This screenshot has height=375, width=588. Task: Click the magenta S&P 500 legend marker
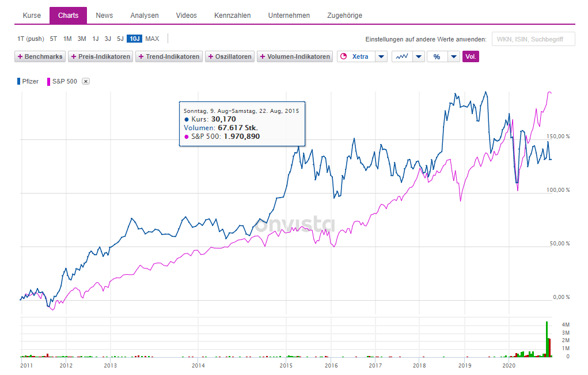coord(48,81)
